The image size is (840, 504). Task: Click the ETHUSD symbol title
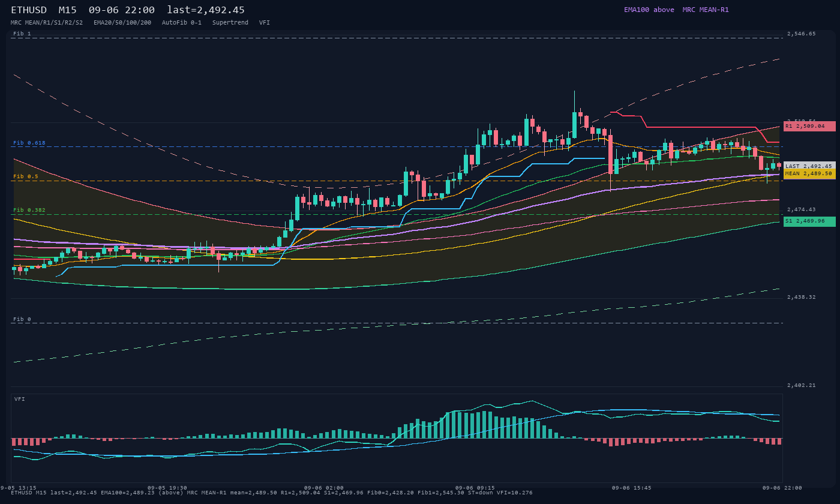(29, 10)
